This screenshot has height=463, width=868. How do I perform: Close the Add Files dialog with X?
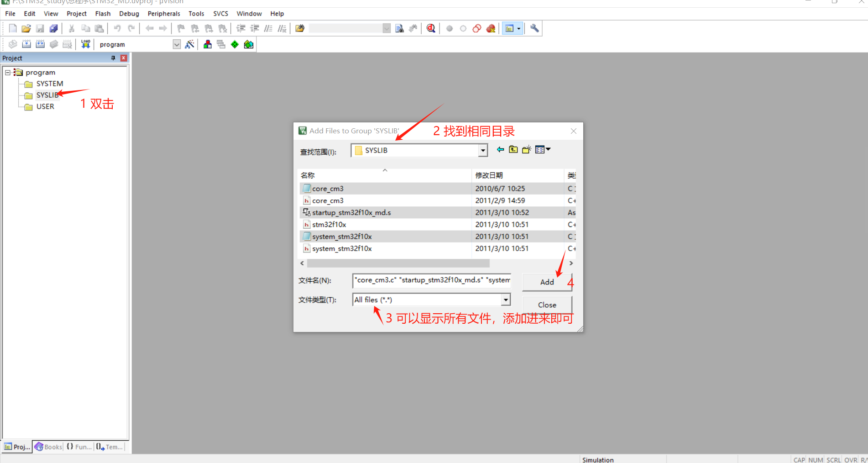[573, 131]
